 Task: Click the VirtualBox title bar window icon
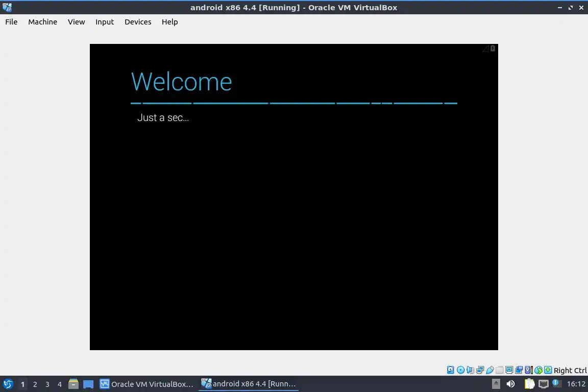7,7
